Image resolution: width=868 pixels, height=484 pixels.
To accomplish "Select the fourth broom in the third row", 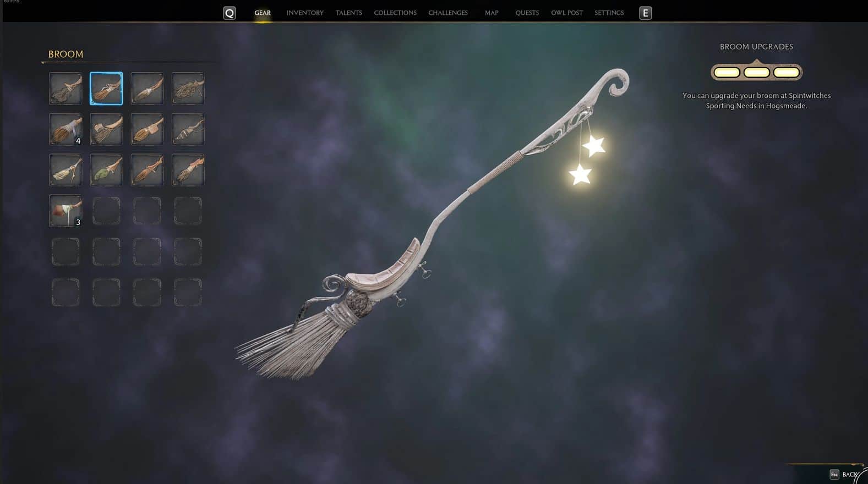I will (x=188, y=170).
